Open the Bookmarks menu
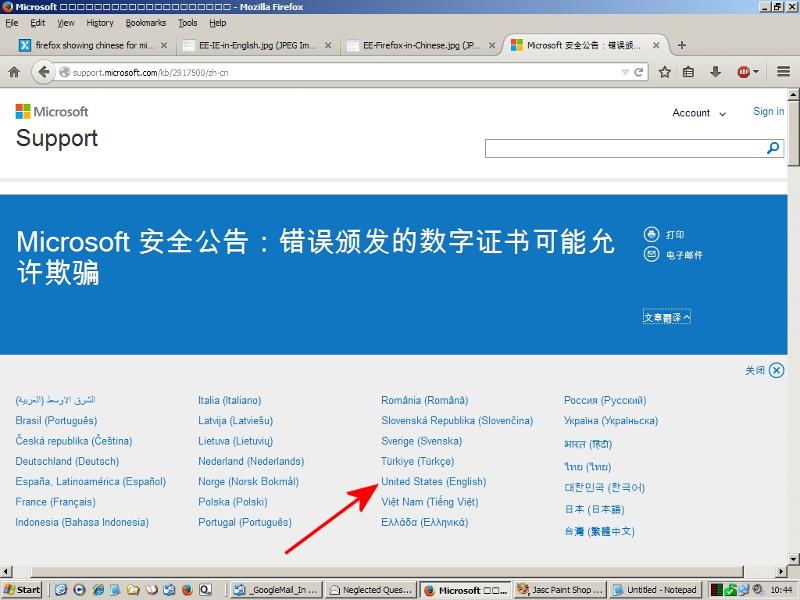Viewport: 800px width, 600px height. tap(146, 23)
